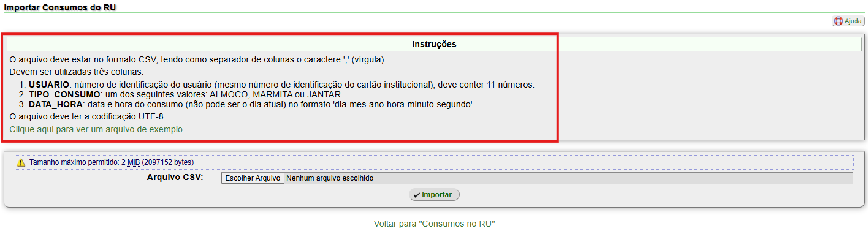Click the Importar Consumos do RU title
The width and height of the screenshot is (868, 234).
(60, 7)
